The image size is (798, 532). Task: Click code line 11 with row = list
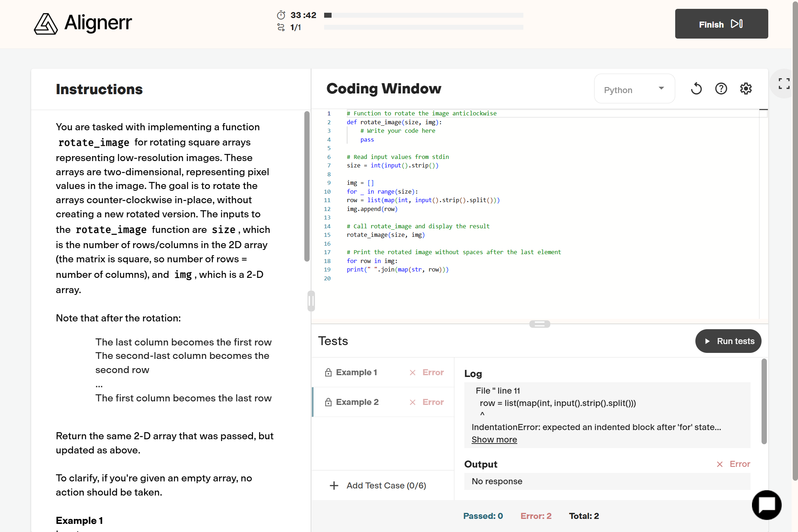[x=423, y=200]
